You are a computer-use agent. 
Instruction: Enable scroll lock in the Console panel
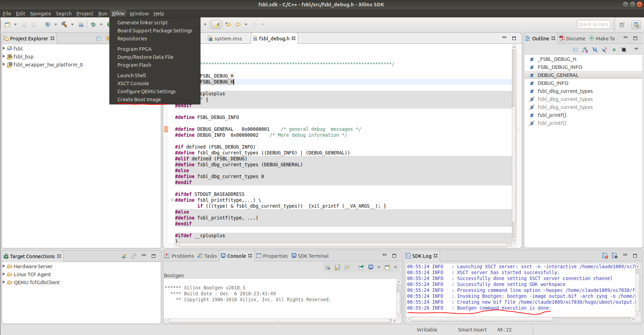(x=337, y=267)
